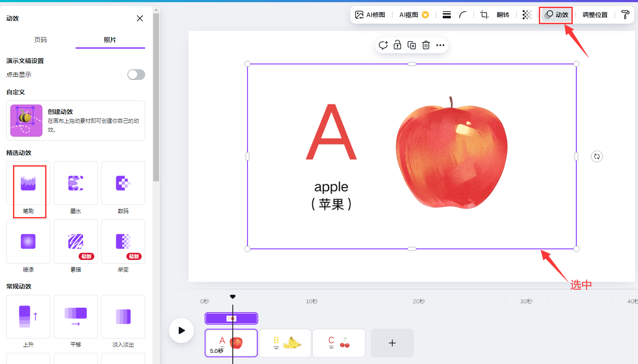Play the presentation timeline

pos(181,331)
